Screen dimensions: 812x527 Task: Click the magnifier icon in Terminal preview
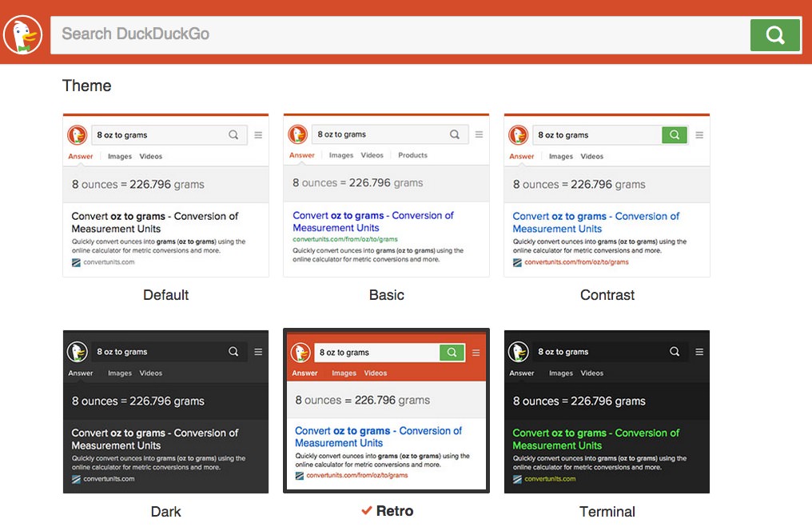click(x=675, y=351)
